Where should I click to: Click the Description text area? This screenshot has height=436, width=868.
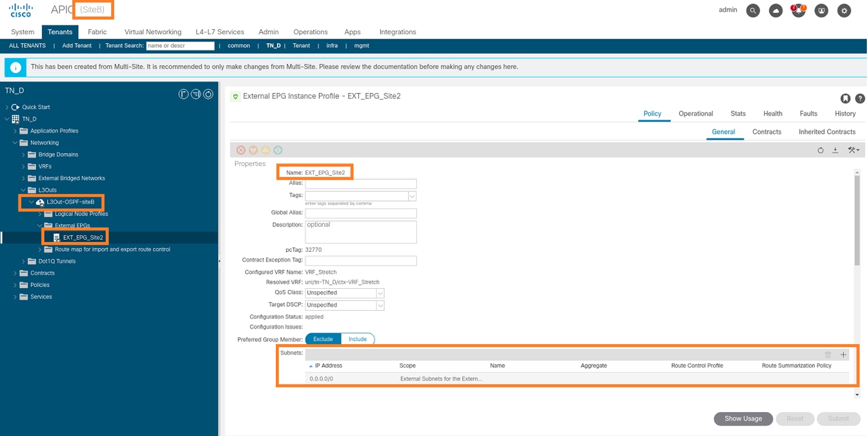(x=361, y=232)
